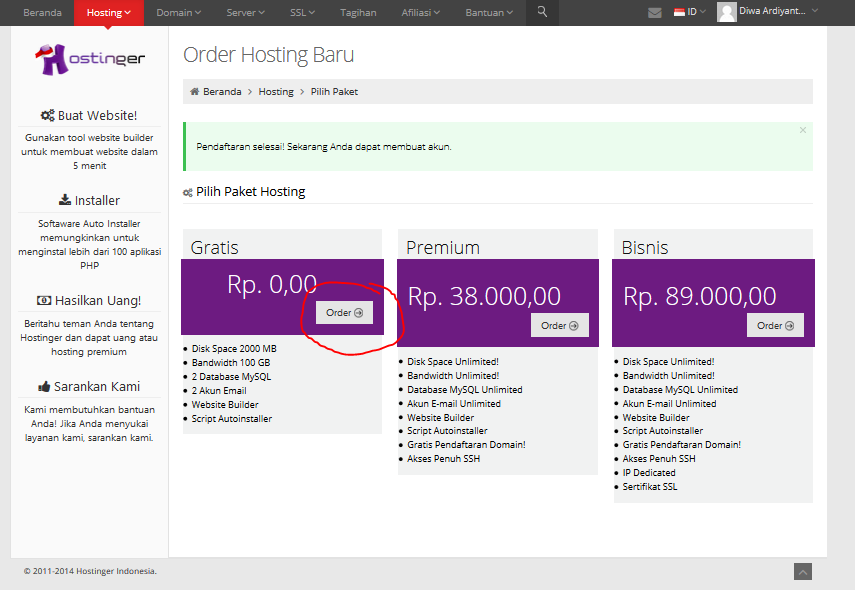855x590 pixels.
Task: Click the thumbs-up icon beside Sarankan Kami
Action: click(44, 387)
